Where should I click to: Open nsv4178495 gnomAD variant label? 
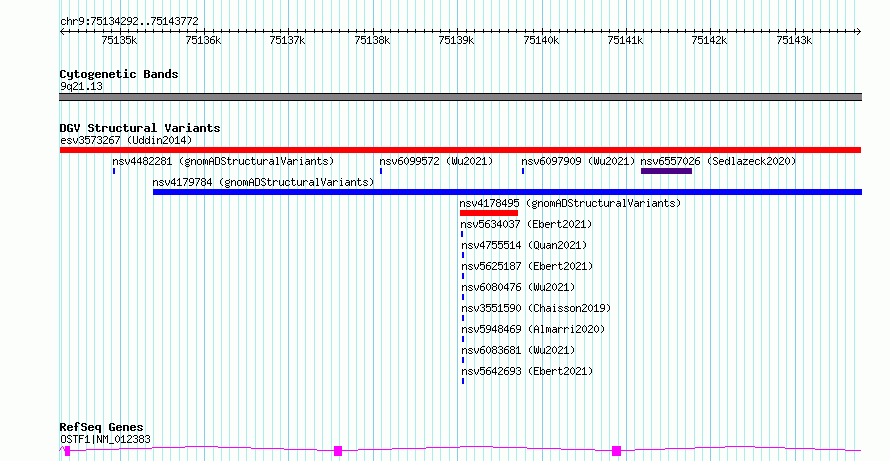570,203
